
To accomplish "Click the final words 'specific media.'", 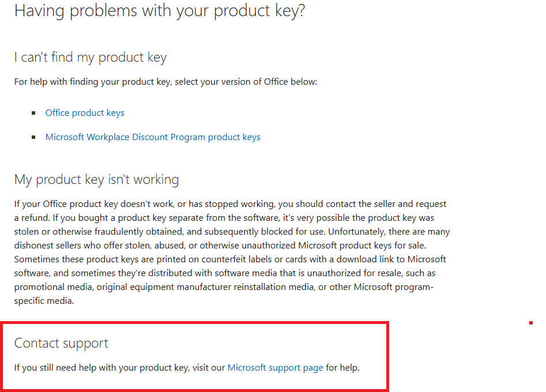I will pyautogui.click(x=44, y=301).
